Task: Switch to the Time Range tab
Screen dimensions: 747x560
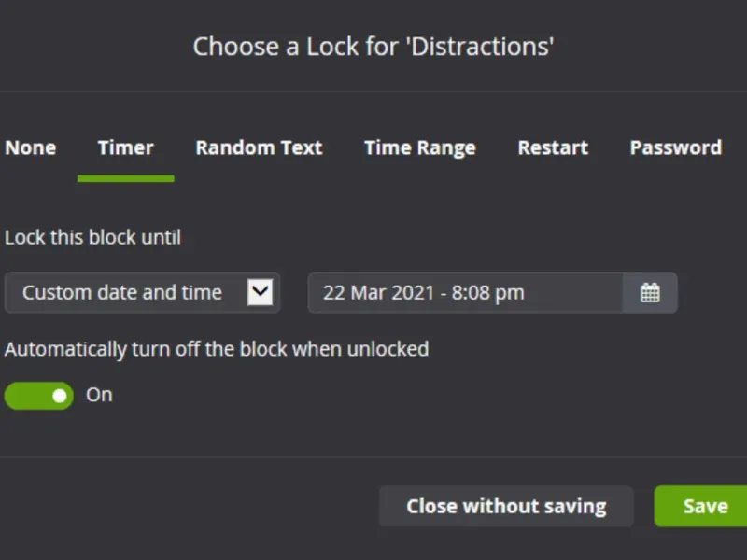Action: 419,147
